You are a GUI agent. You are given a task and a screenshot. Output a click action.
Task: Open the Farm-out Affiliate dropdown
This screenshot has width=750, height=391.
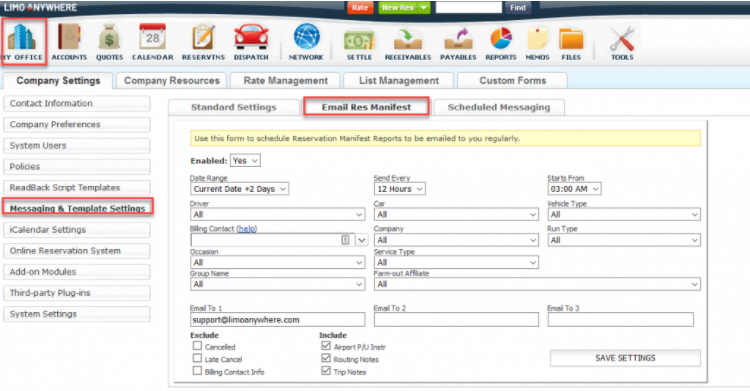click(537, 284)
